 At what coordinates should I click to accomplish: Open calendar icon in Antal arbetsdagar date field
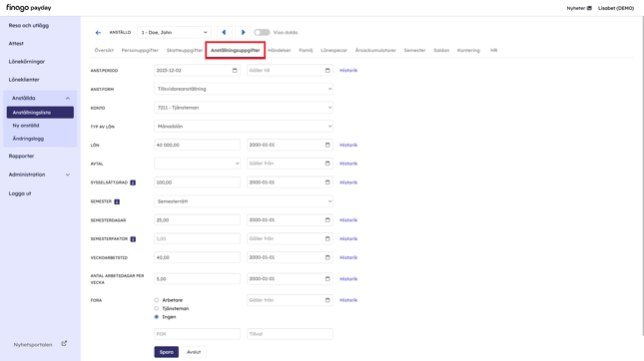pyautogui.click(x=327, y=279)
